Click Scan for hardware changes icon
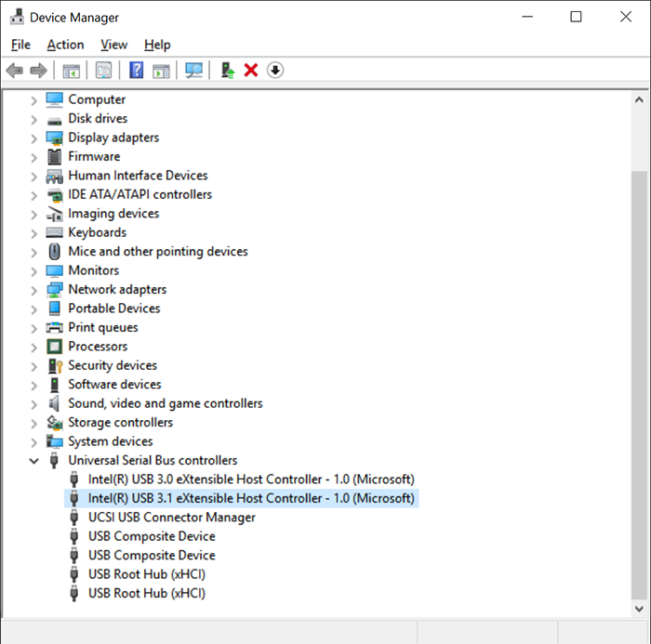Viewport: 651px width, 644px height. click(x=194, y=71)
